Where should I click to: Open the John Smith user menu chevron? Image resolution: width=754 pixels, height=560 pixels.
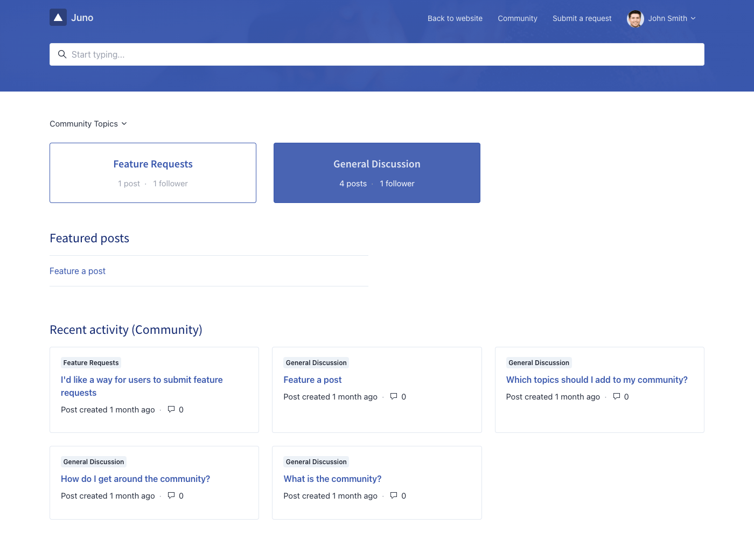(x=693, y=18)
